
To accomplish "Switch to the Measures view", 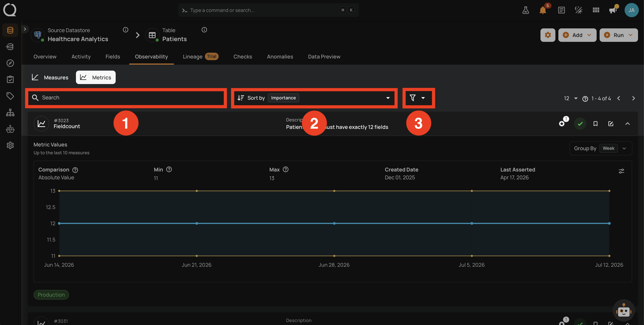I will [50, 77].
